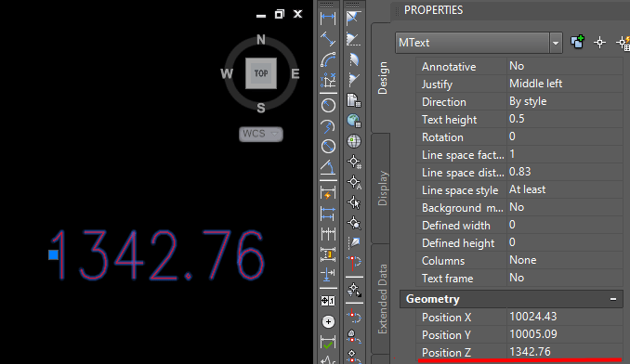Click W on the ViewCube compass
Screen dimensions: 630x364
point(226,73)
